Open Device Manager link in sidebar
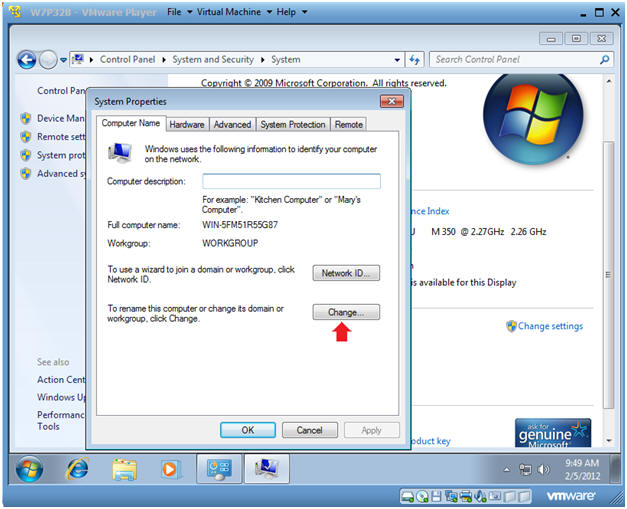The width and height of the screenshot is (627, 509). (x=60, y=118)
